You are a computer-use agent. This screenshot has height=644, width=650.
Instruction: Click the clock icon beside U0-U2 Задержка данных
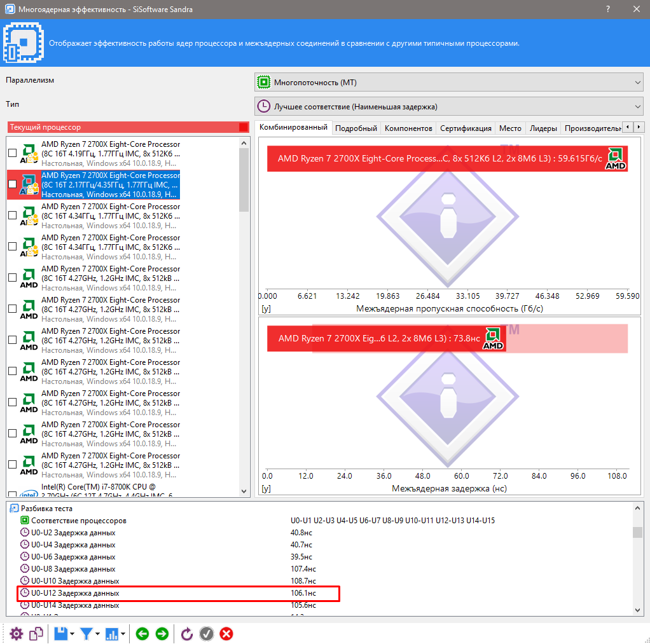coord(24,532)
